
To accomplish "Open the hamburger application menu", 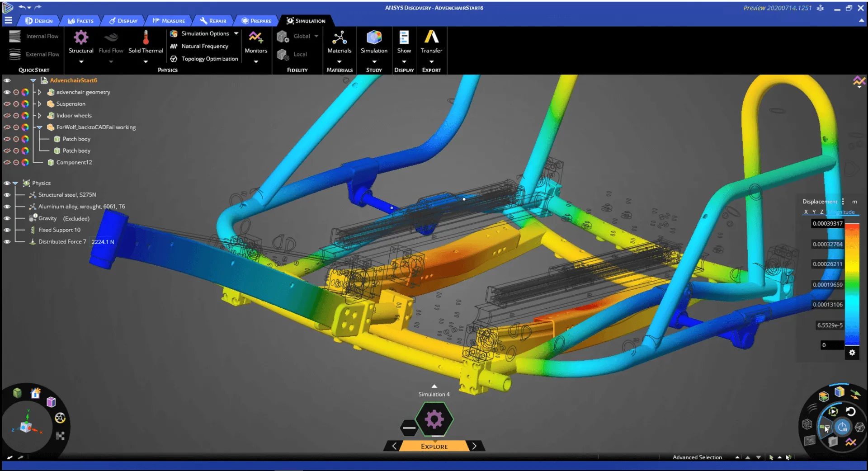I will click(8, 20).
